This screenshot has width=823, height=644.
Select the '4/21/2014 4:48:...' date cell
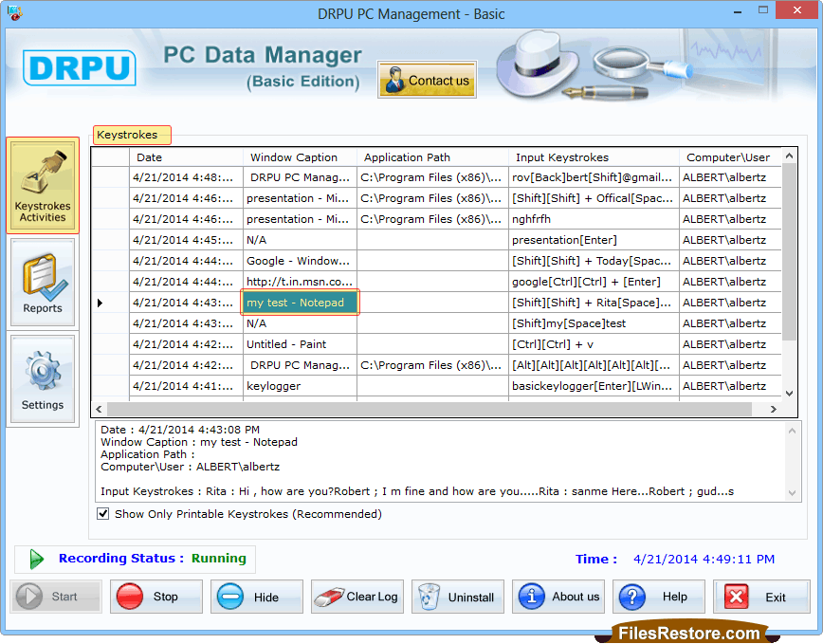coord(187,177)
